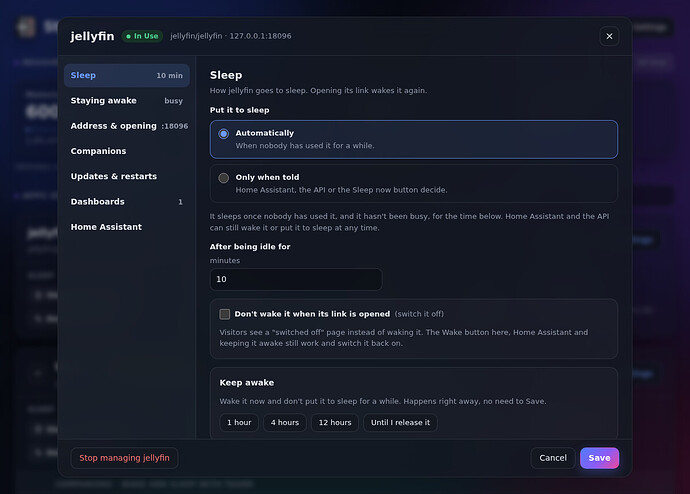
Task: Switch to Updates & restarts section
Action: pyautogui.click(x=127, y=176)
